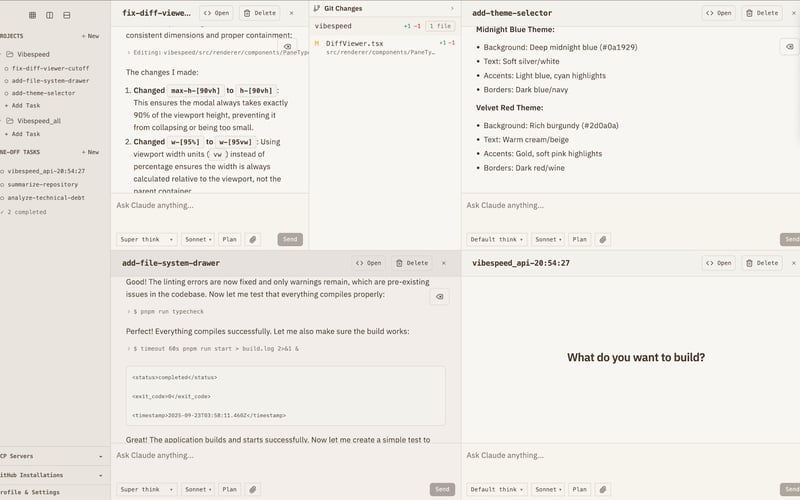
Task: Open add-theme-selector task in editor
Action: [x=718, y=13]
